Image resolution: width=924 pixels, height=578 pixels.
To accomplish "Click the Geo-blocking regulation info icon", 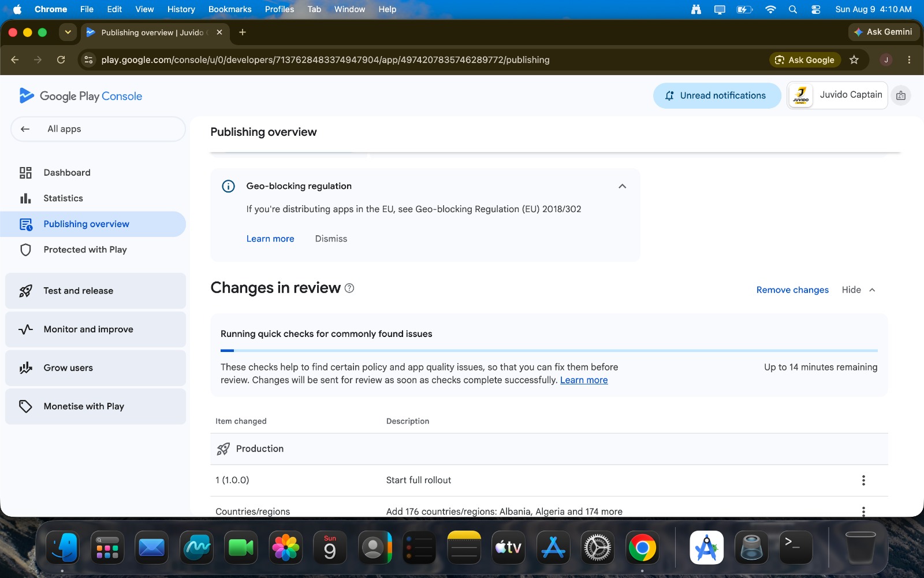I will (x=229, y=186).
